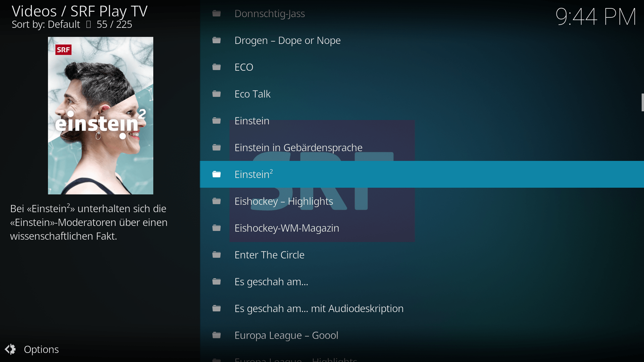
Task: Click the Europa League – Goool folder icon
Action: tap(216, 335)
